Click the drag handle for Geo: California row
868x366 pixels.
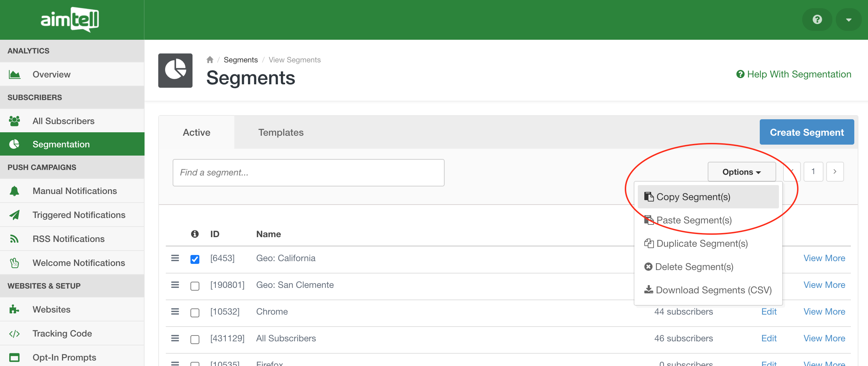(175, 258)
